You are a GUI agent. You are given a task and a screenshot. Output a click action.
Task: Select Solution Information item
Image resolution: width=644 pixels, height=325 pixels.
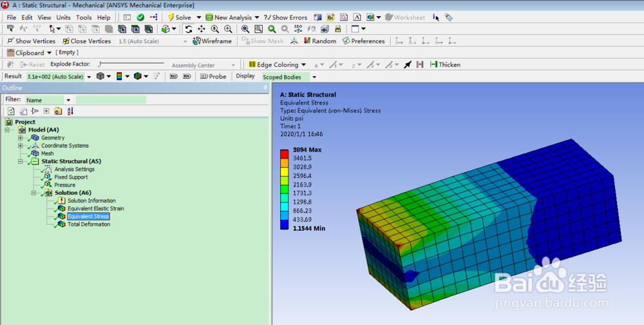click(x=91, y=201)
